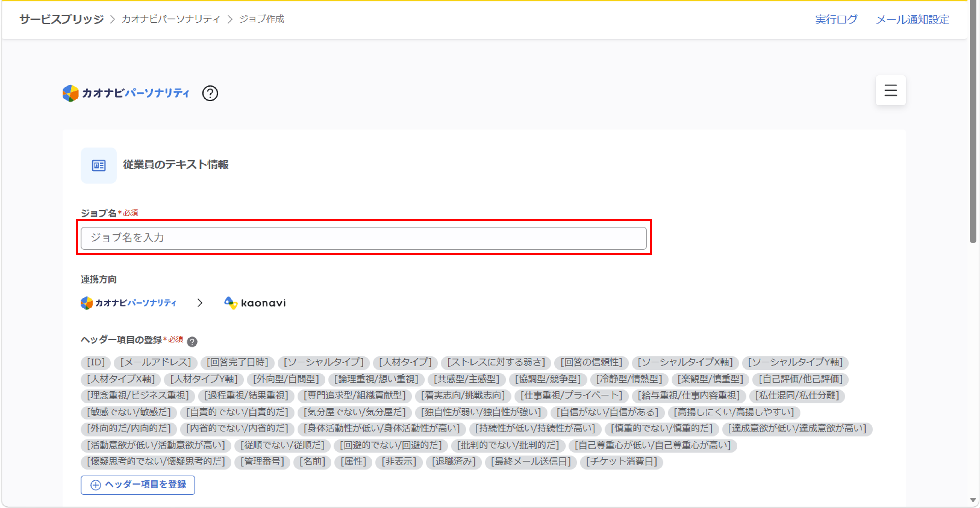Click the カオナビパーソナリティ logo under 連携方向

[129, 303]
